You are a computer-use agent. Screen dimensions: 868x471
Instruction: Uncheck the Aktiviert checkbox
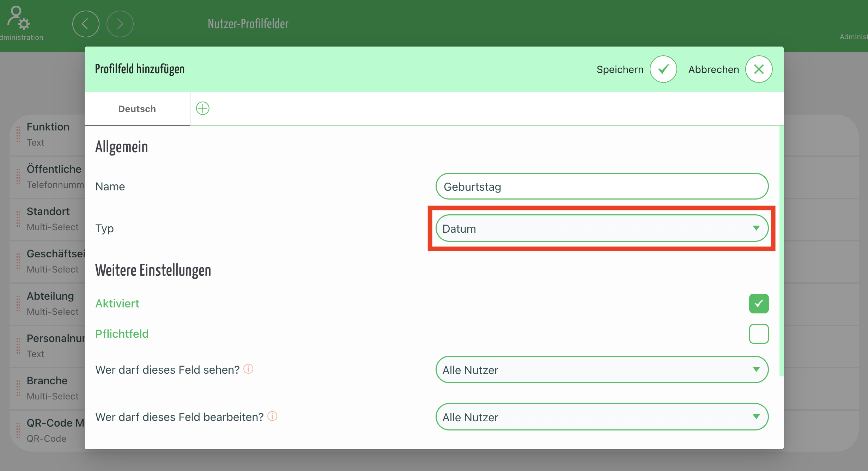point(759,304)
